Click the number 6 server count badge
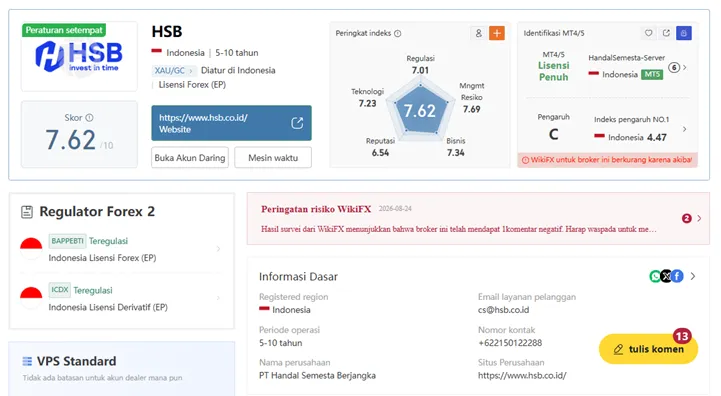Viewport: 721px width, 396px height. tap(674, 68)
